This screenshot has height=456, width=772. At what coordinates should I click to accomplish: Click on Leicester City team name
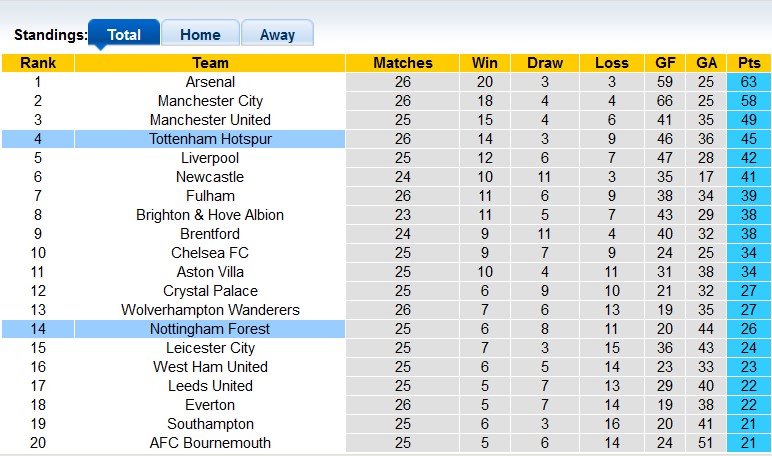click(x=210, y=348)
